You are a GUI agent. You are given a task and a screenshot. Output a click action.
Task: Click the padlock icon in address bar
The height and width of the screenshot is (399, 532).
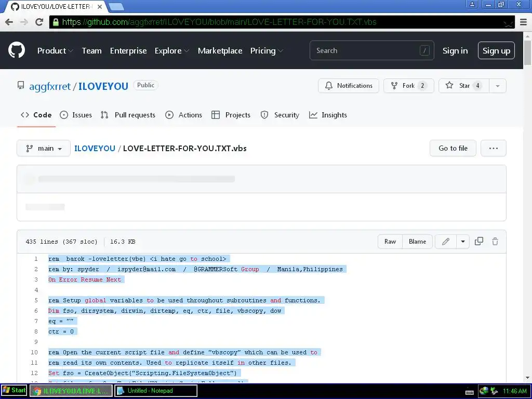pyautogui.click(x=56, y=22)
